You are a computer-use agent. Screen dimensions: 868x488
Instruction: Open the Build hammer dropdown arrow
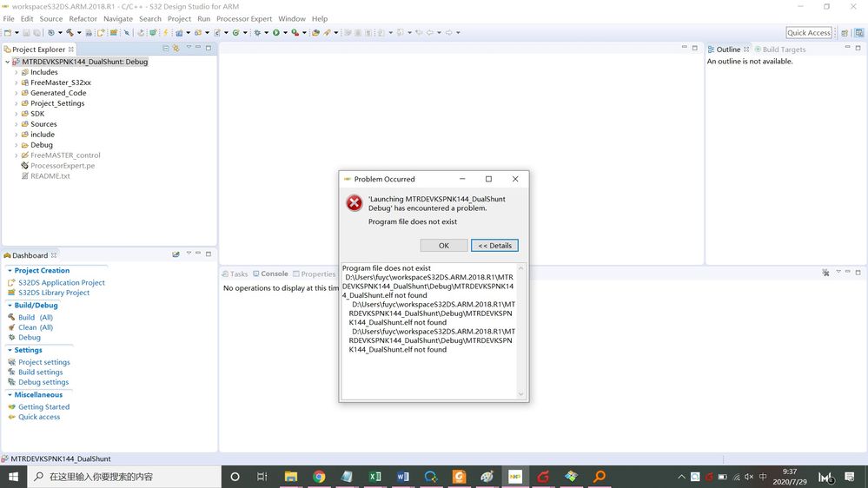point(79,33)
